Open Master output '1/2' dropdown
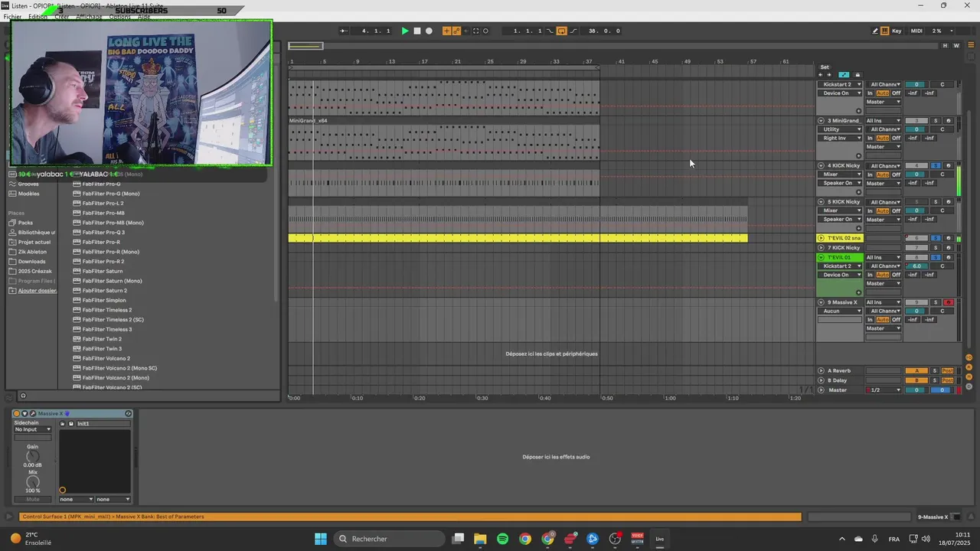Screen dimensions: 980x551 [883, 390]
